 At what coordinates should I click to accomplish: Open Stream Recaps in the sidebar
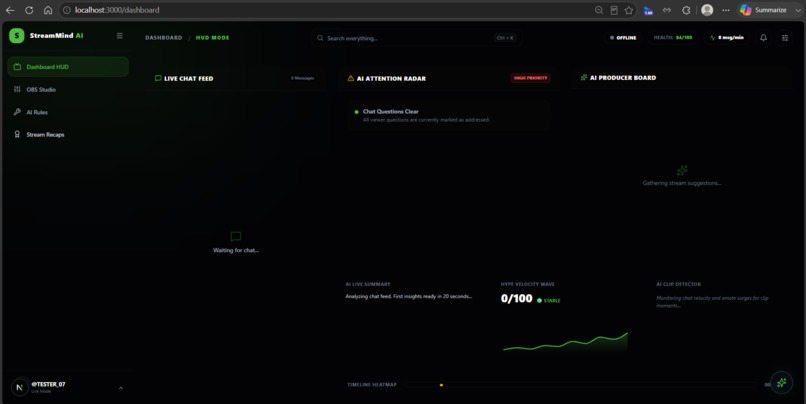[68, 135]
